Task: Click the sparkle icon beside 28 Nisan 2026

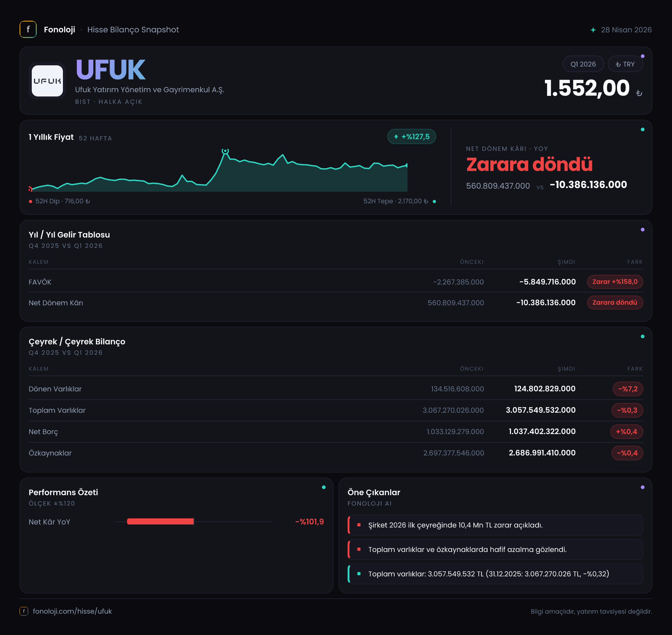Action: (x=593, y=30)
